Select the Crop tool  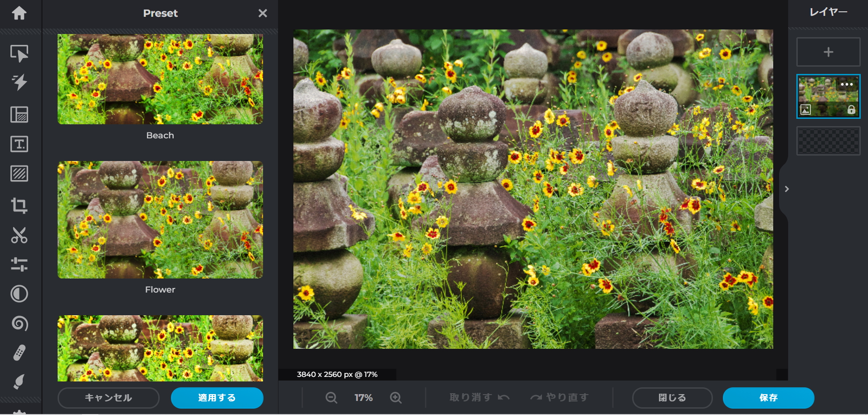(x=19, y=205)
